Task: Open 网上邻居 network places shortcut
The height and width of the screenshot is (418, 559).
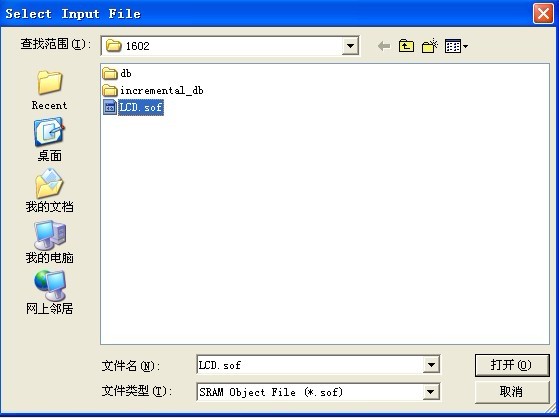Action: [49, 292]
